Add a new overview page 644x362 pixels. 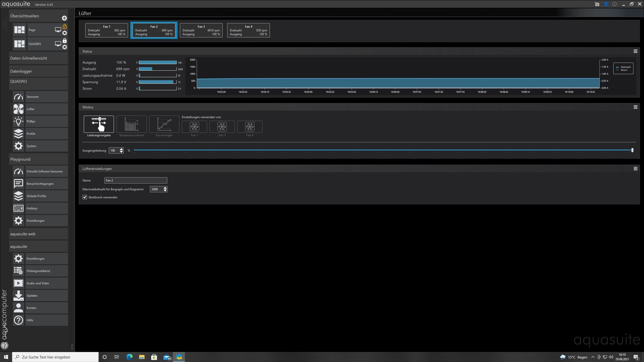click(64, 18)
